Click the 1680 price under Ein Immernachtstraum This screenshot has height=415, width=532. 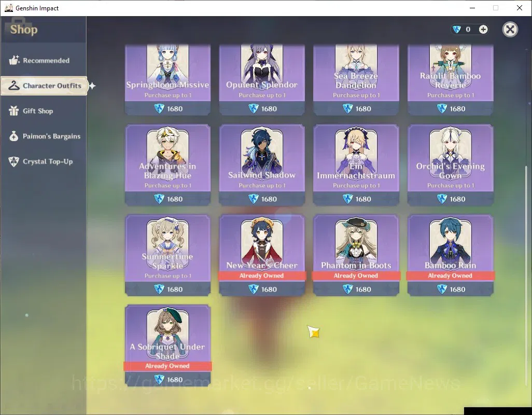[357, 199]
